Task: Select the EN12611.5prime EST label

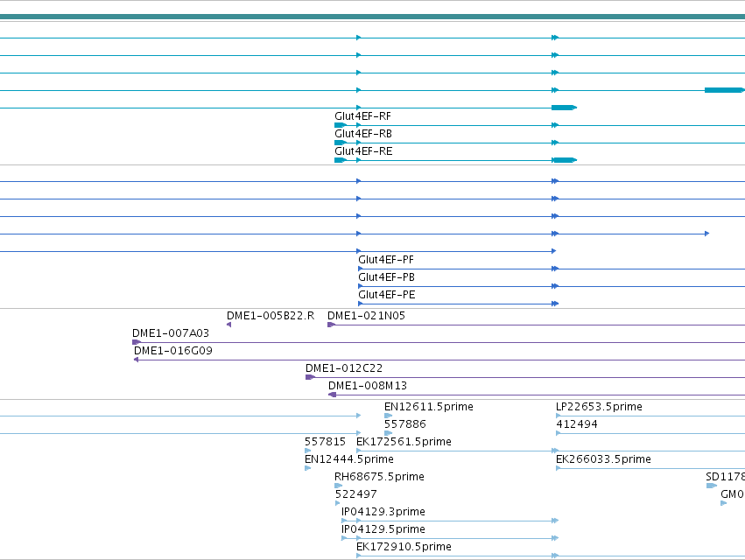Action: [429, 407]
